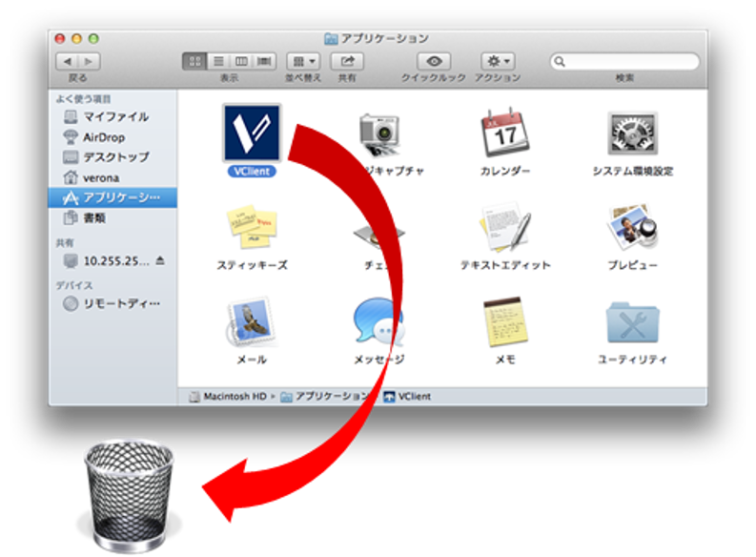This screenshot has height=557, width=756.
Task: Click the カレンダー label
Action: click(x=505, y=171)
